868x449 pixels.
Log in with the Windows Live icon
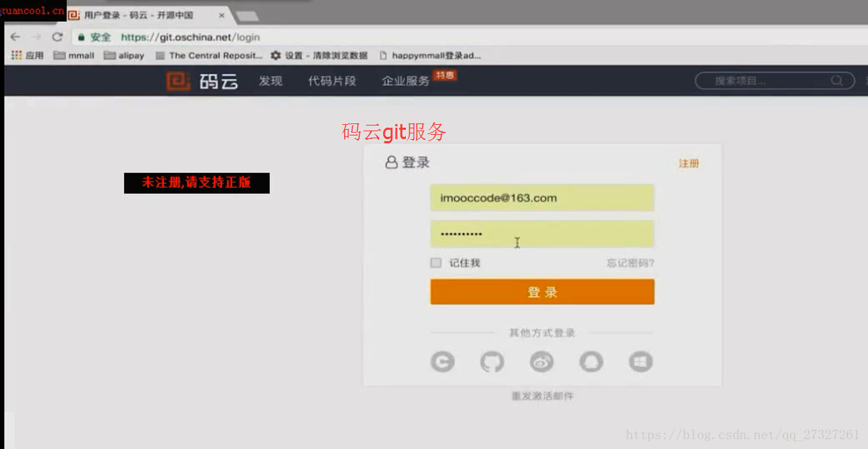[640, 362]
